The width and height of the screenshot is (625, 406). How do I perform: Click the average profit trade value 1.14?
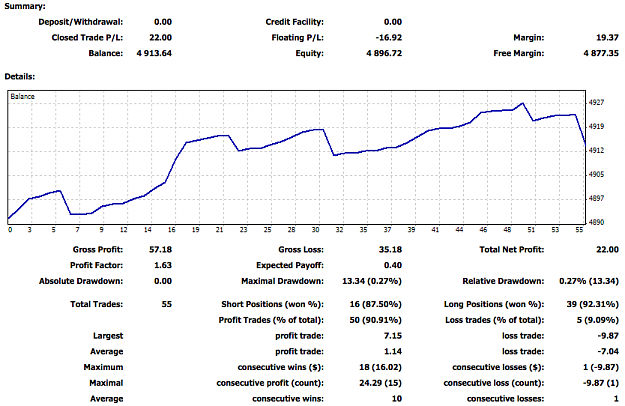point(393,352)
